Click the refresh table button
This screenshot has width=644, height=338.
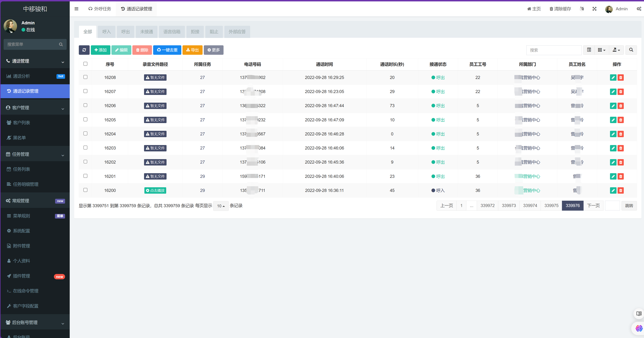point(84,50)
